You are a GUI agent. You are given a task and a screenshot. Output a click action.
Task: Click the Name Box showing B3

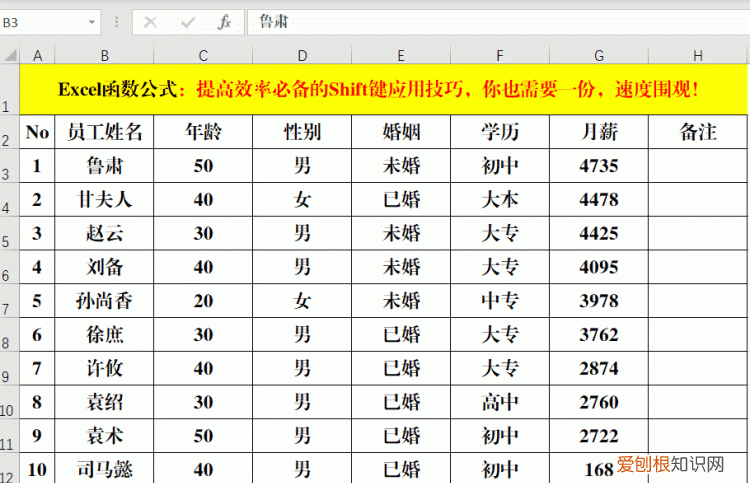coord(50,22)
